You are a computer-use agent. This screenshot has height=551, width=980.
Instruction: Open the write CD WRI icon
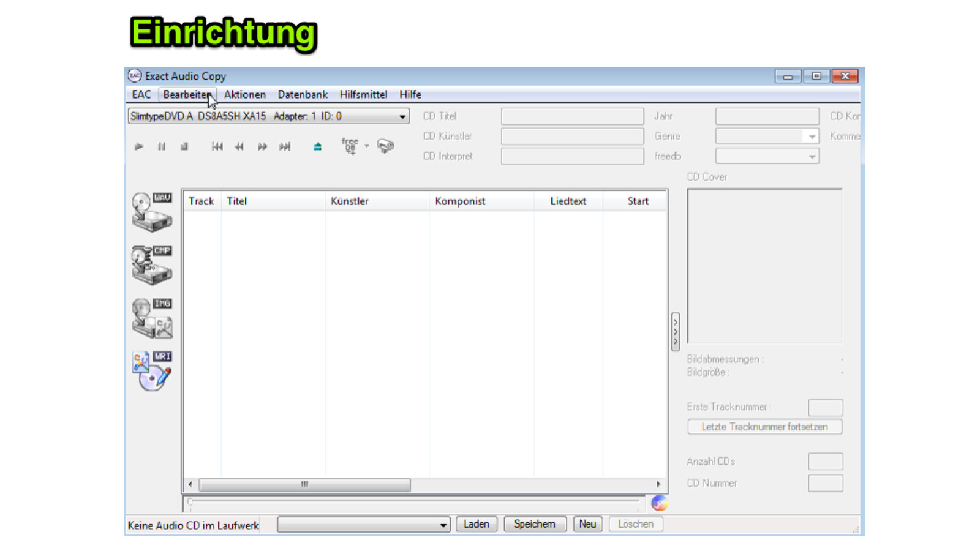coord(152,371)
